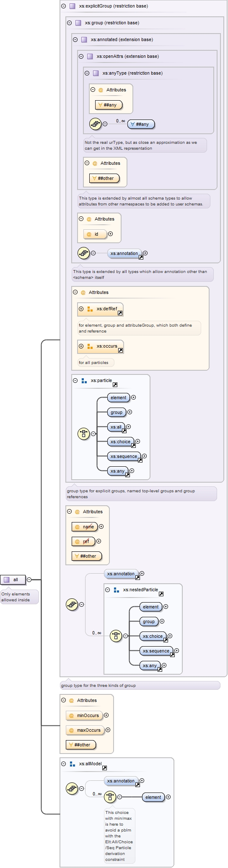Click the xs:nestedParticle group link arrow

161,594
